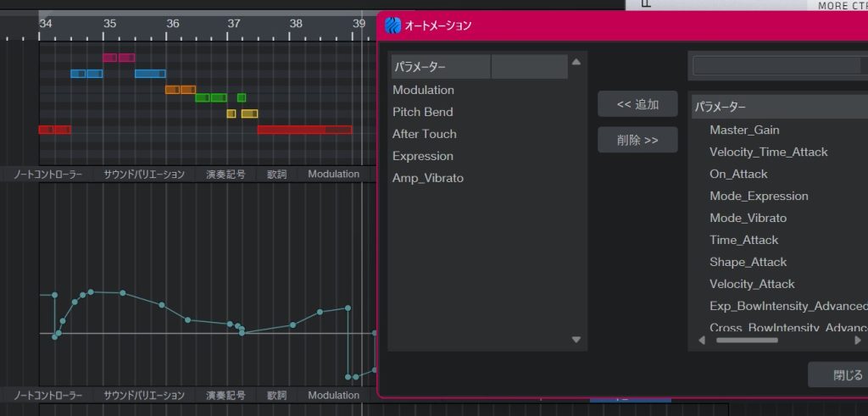Select Master_Gain in the right parameter list
The height and width of the screenshot is (416, 868).
(744, 130)
